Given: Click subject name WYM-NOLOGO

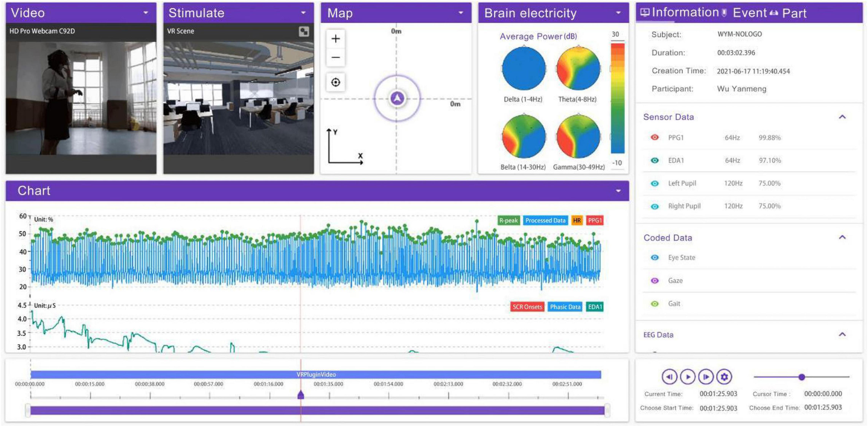Looking at the screenshot, I should coord(740,34).
